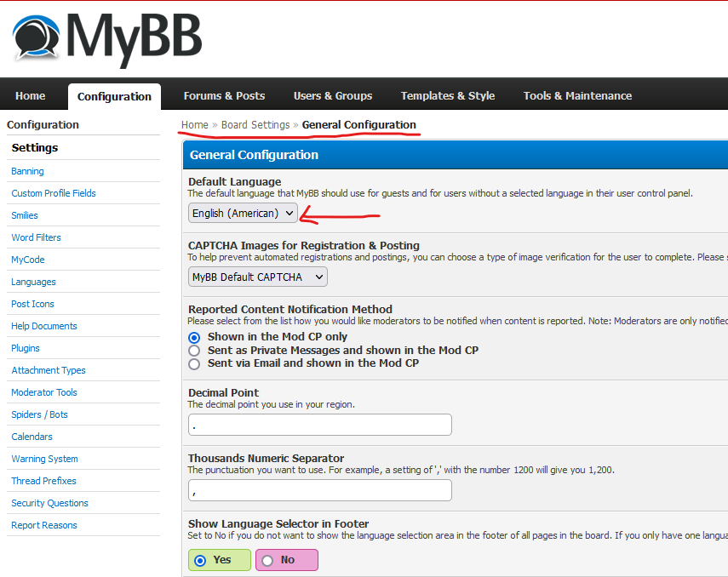Click the Home breadcrumb link
Viewport: 728px width, 577px height.
[194, 125]
